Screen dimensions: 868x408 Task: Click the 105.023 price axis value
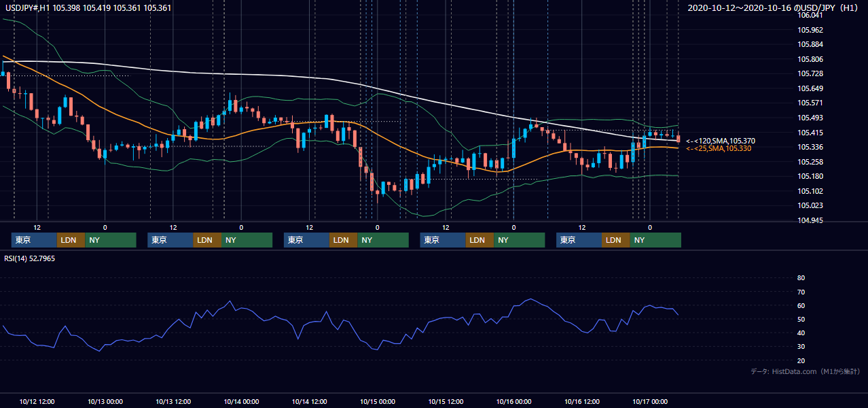[810, 206]
